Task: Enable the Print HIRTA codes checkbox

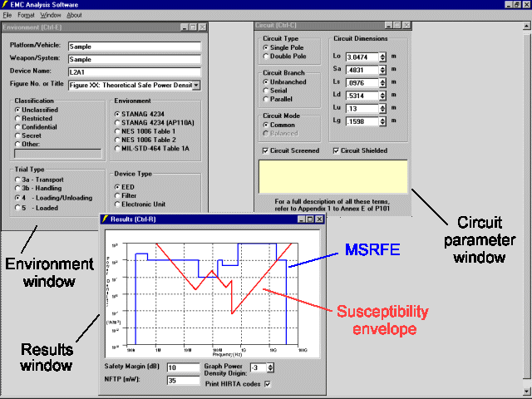Action: (268, 384)
